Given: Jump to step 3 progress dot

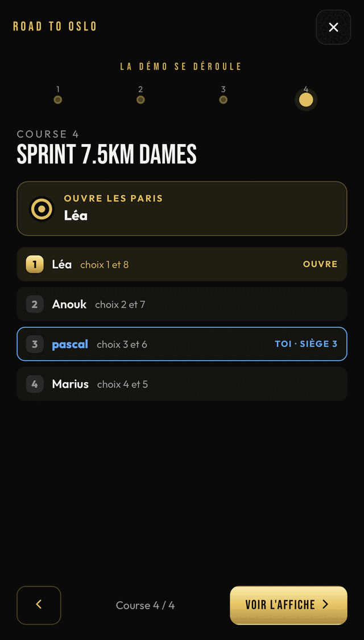Looking at the screenshot, I should (x=223, y=100).
